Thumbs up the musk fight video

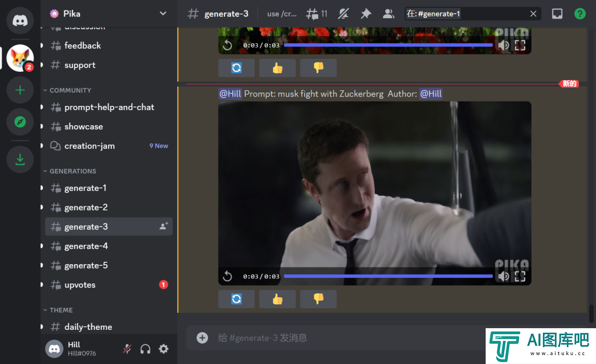pyautogui.click(x=278, y=299)
